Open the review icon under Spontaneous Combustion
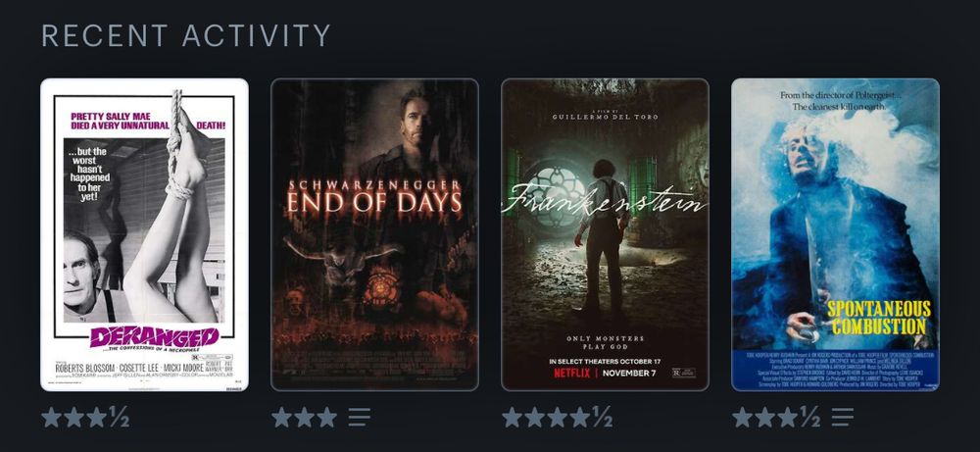The image size is (980, 452). click(x=843, y=417)
